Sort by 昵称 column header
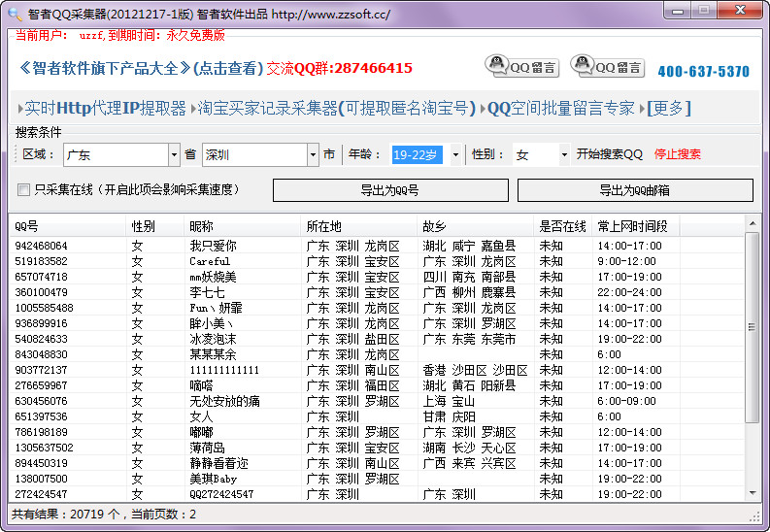770x532 pixels. [x=242, y=226]
